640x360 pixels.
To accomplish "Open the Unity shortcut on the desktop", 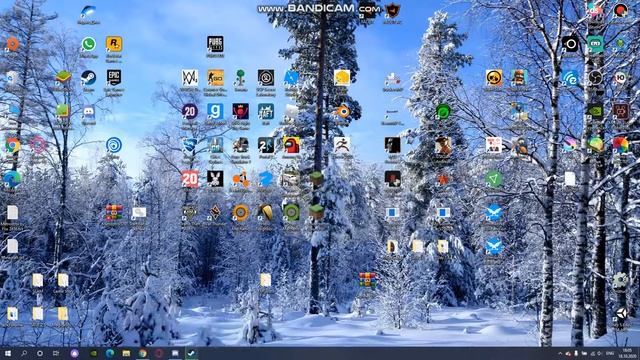I will (x=620, y=313).
